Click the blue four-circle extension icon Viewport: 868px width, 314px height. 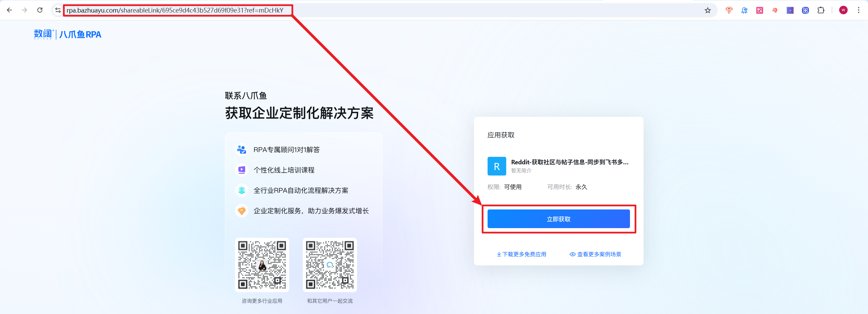point(805,10)
